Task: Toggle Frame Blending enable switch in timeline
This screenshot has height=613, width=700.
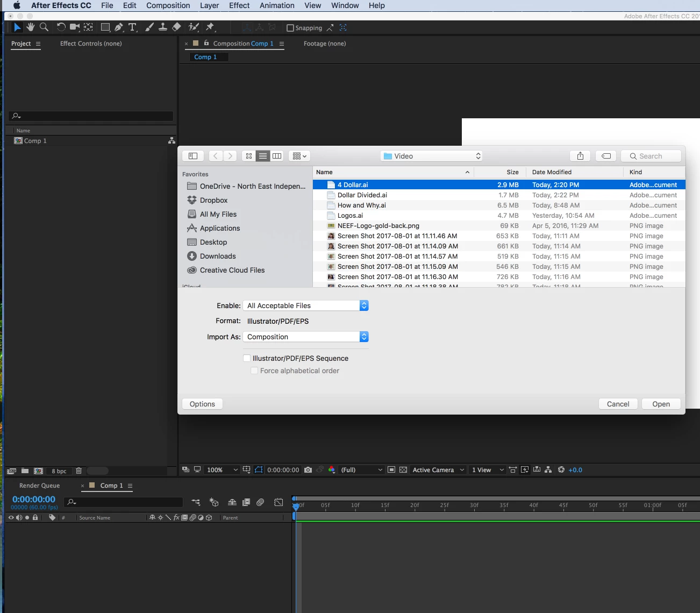Action: coord(246,502)
